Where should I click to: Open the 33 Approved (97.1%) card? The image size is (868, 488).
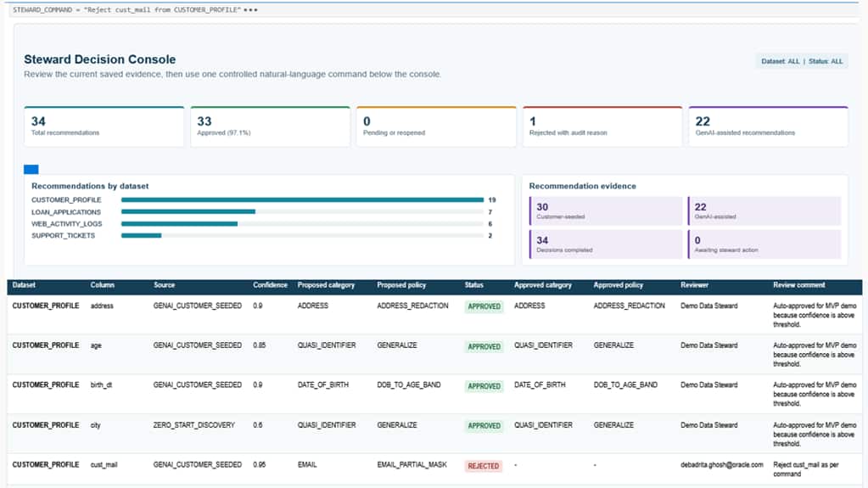point(270,126)
